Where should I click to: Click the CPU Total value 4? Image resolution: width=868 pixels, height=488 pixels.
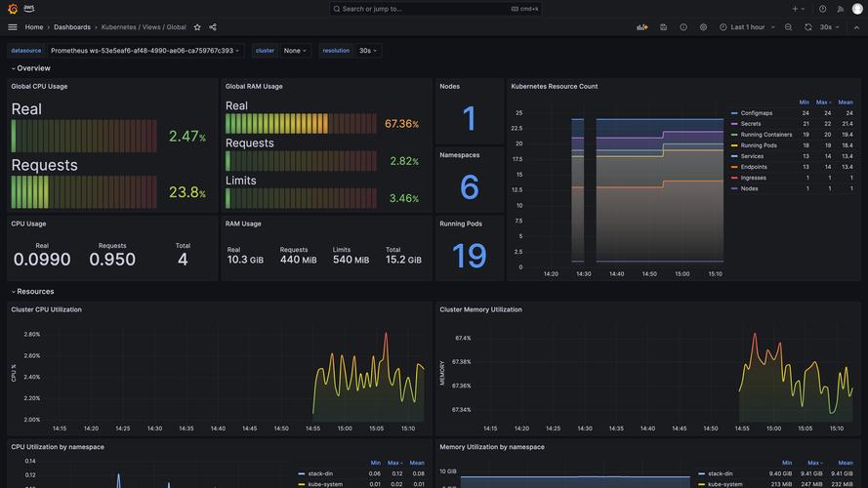[183, 260]
